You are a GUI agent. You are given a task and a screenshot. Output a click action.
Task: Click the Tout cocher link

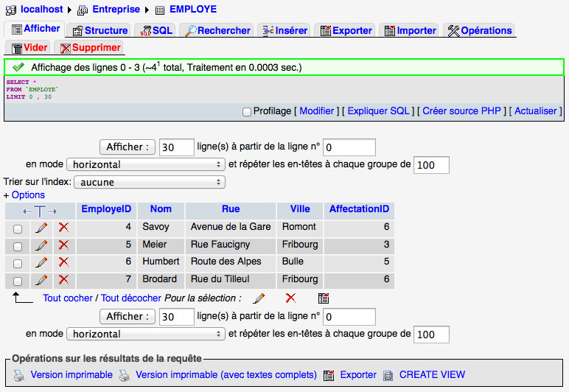click(68, 298)
